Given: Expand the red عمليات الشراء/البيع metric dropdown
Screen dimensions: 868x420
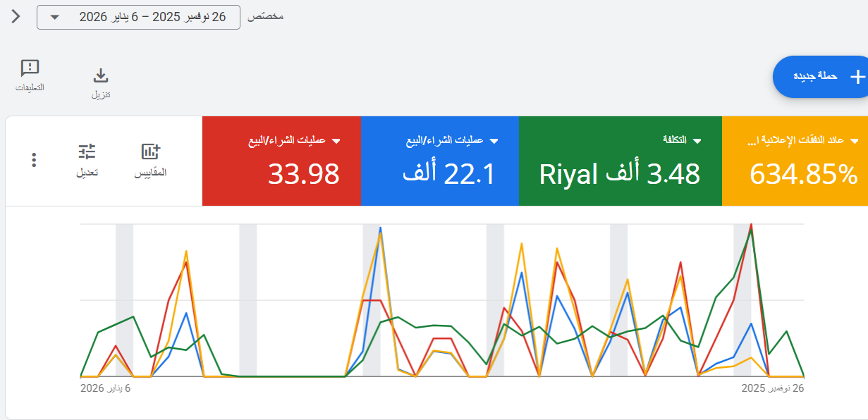Looking at the screenshot, I should [x=336, y=140].
